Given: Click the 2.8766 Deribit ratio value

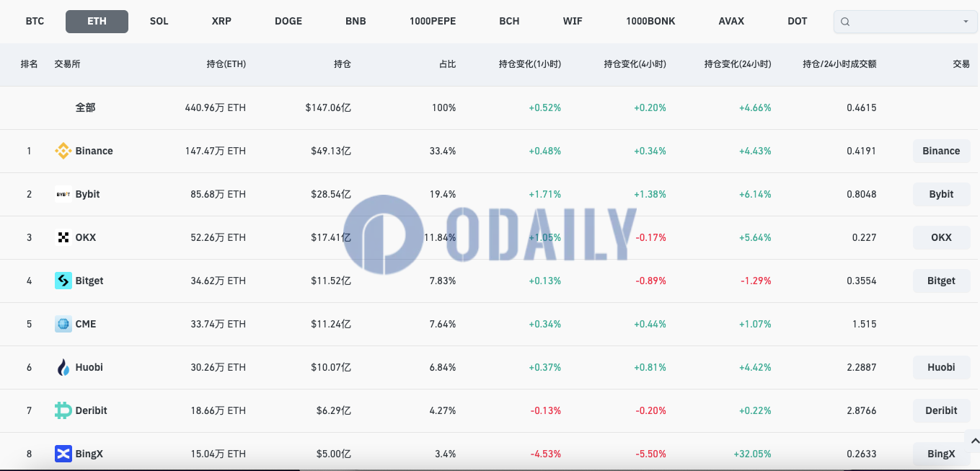Looking at the screenshot, I should (x=861, y=410).
